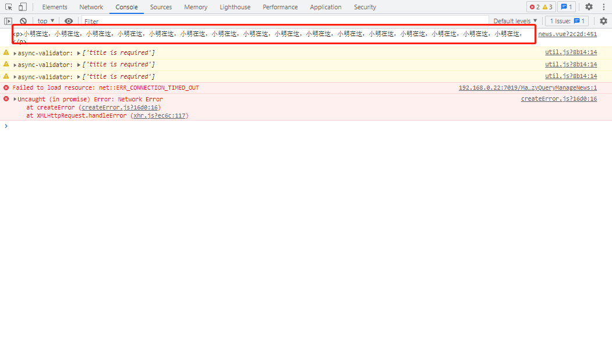612x364 pixels.
Task: Expand the second 'title is required' array
Action: point(79,65)
